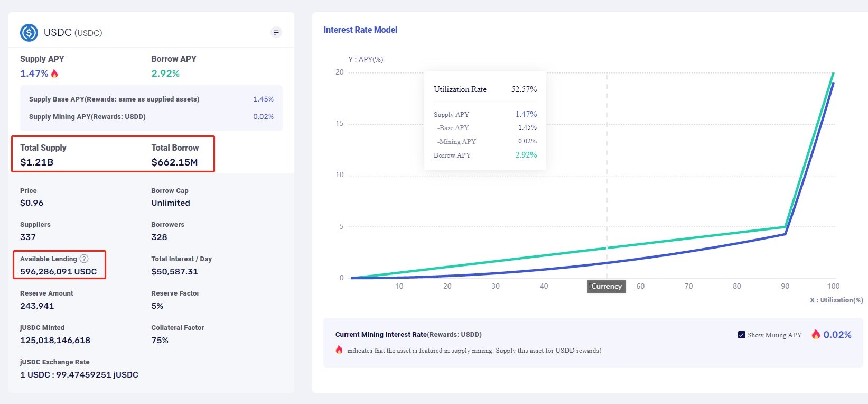
Task: Click the Total Supply value $1.21B
Action: tap(36, 162)
